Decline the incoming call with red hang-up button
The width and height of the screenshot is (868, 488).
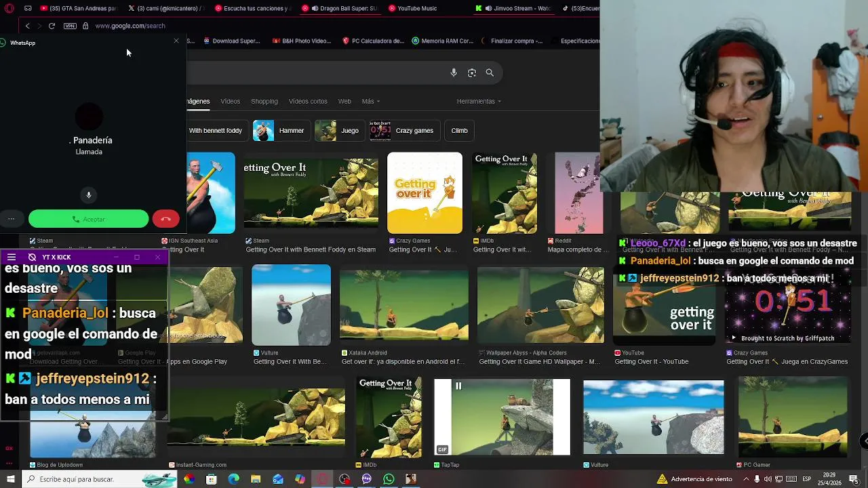click(x=165, y=219)
